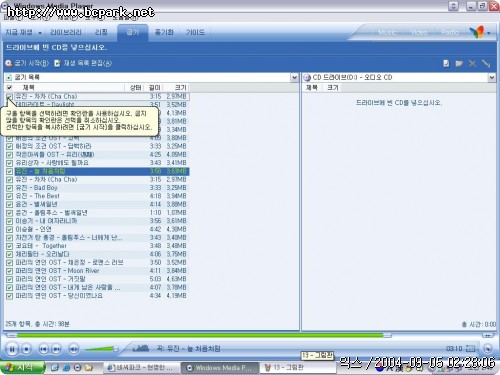Launch Internet Explorer from quick launch

coord(66,368)
